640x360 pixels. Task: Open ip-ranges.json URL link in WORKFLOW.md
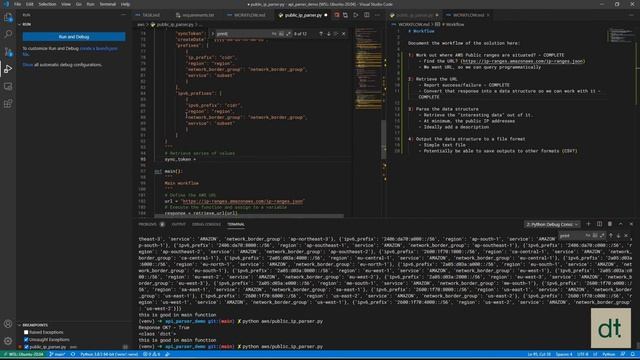[523, 61]
